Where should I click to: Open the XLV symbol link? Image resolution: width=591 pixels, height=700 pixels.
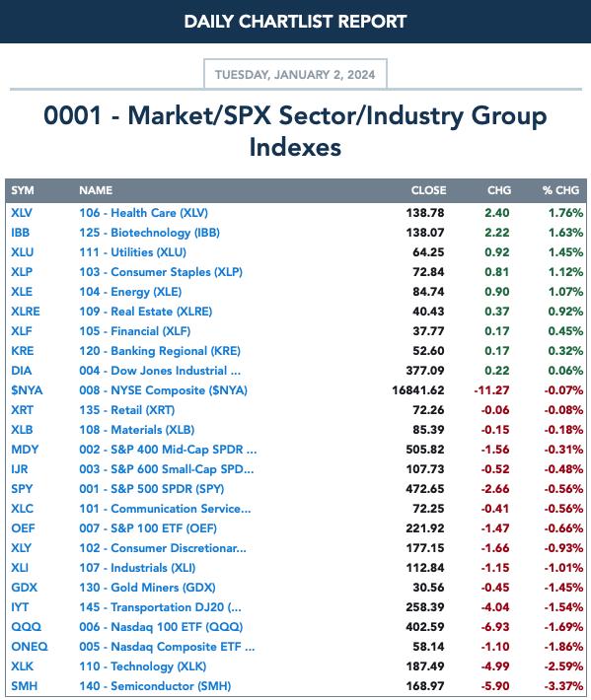point(22,213)
